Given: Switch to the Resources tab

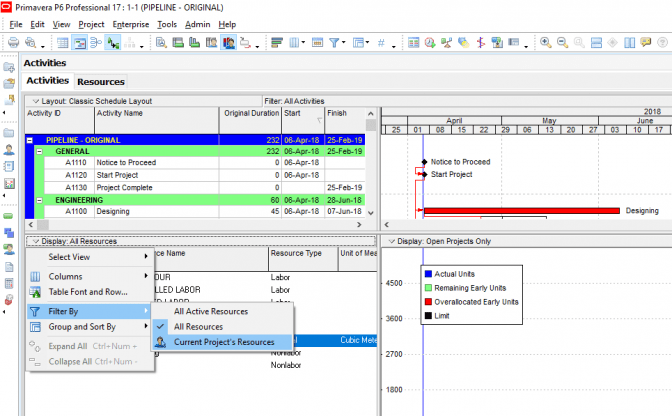Looking at the screenshot, I should 101,82.
